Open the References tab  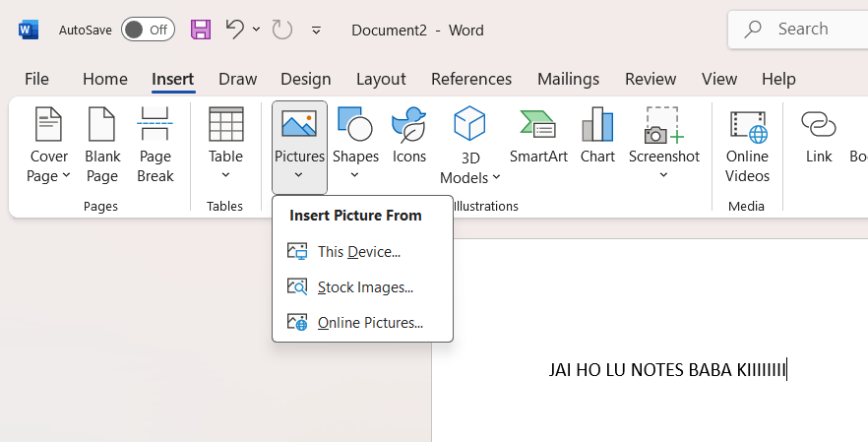tap(470, 79)
